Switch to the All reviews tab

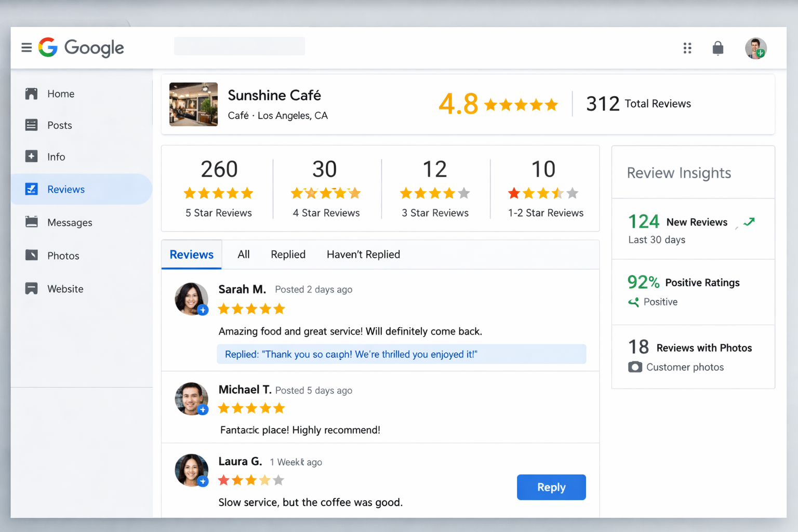pos(243,255)
